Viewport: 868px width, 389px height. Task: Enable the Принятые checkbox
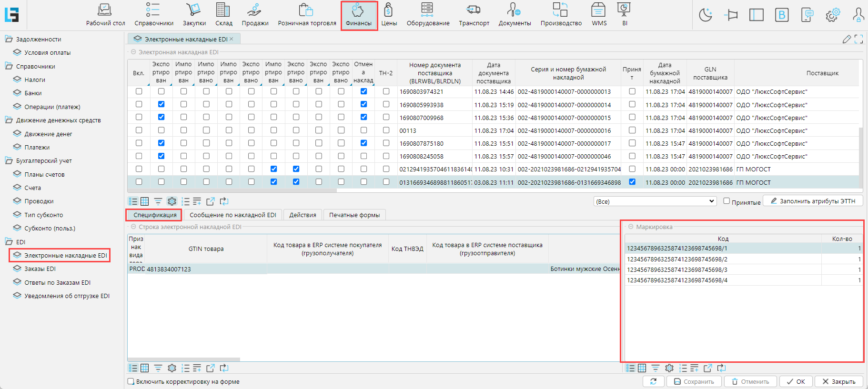tap(727, 201)
